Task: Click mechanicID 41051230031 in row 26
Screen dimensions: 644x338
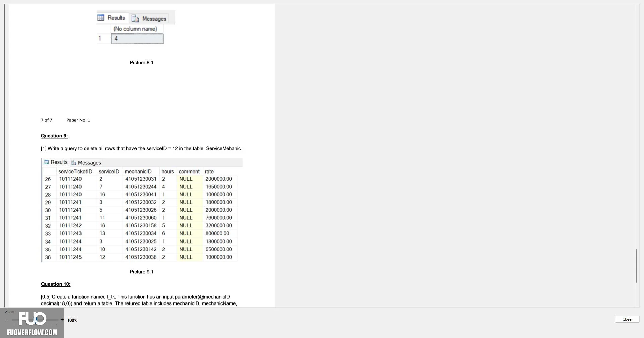Action: point(141,179)
